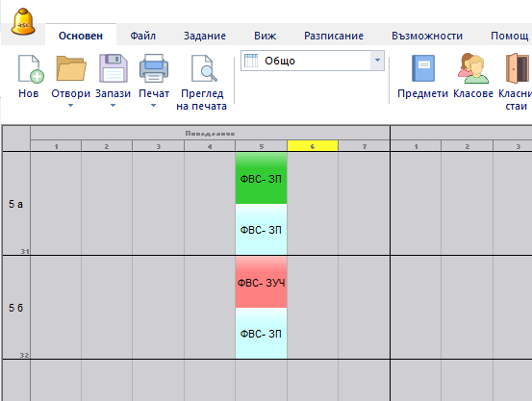Open the Разписание ribbon tab
Viewport: 532px width, 401px height.
[x=334, y=36]
